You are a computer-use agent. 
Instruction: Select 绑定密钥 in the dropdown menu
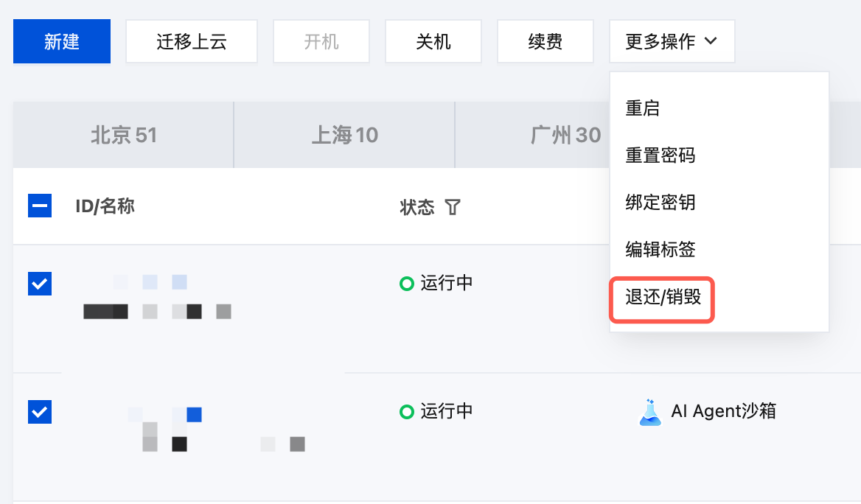coord(660,203)
